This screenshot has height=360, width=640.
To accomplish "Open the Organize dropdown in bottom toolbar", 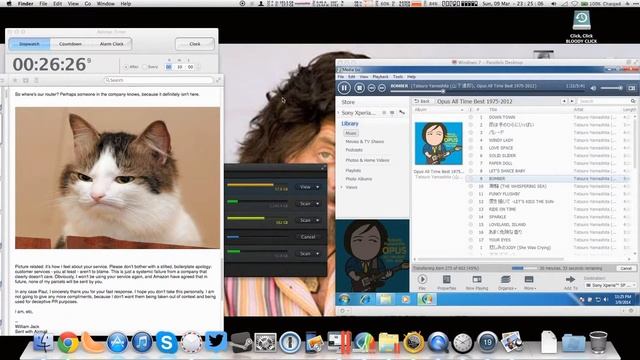I will click(506, 282).
